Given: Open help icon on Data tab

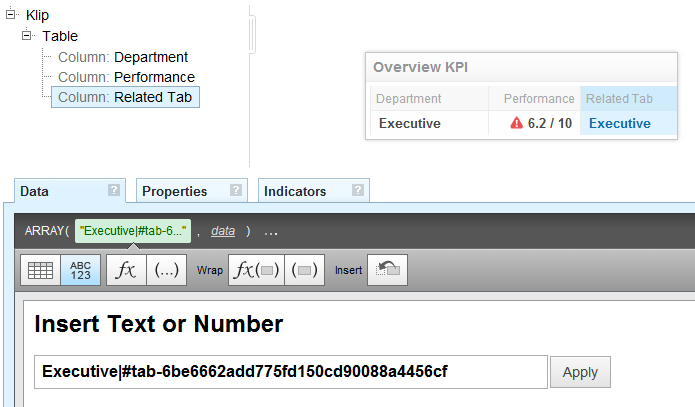Looking at the screenshot, I should click(x=114, y=190).
